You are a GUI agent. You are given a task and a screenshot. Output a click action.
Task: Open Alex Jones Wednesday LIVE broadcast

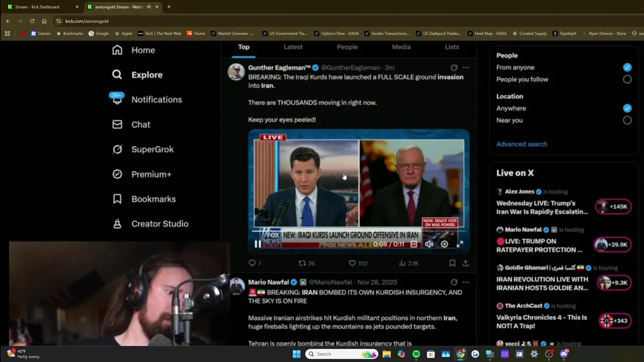542,207
